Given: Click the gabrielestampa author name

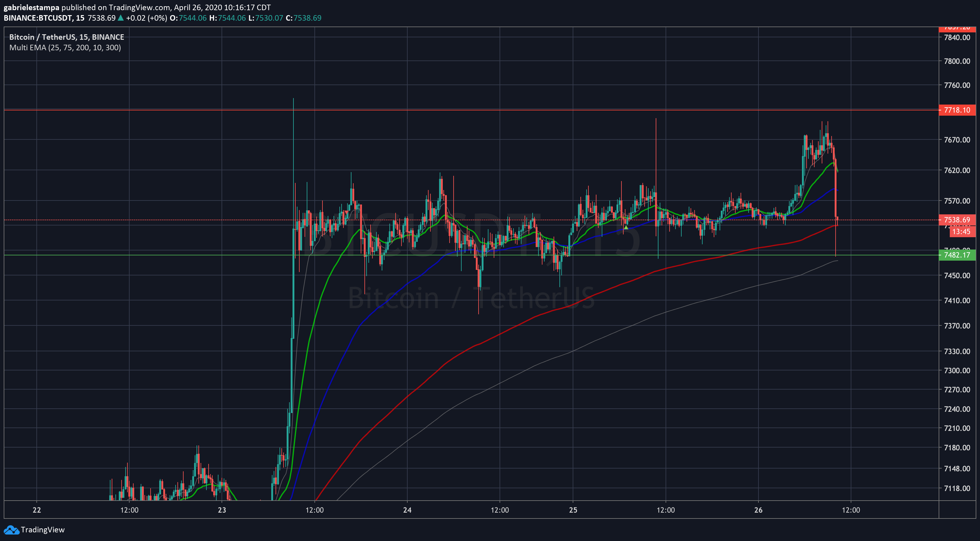Looking at the screenshot, I should pyautogui.click(x=31, y=7).
